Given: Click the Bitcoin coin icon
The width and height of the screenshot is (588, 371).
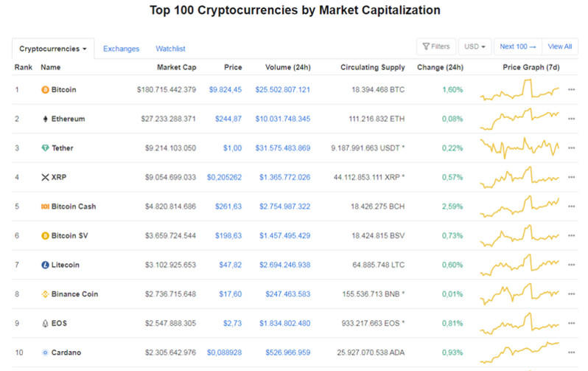Looking at the screenshot, I should click(45, 90).
